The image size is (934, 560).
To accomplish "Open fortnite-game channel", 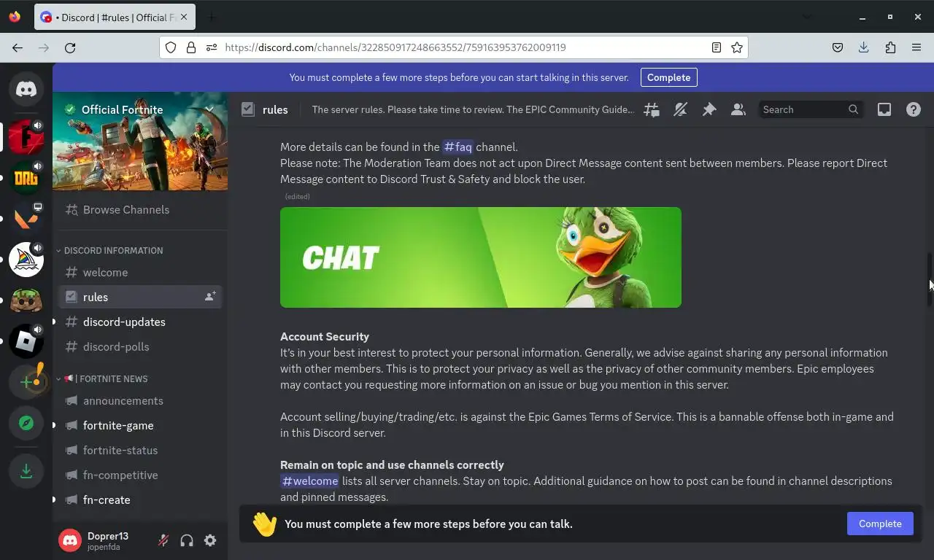I will point(140,425).
